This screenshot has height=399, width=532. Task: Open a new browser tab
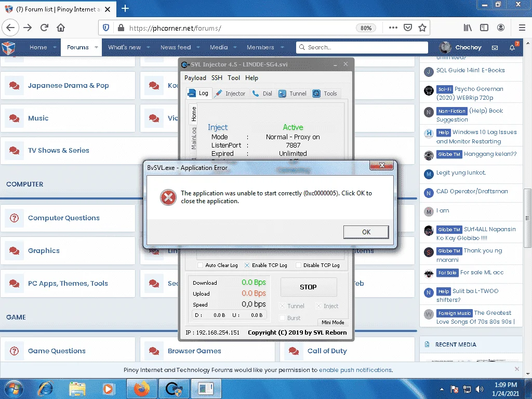click(125, 8)
